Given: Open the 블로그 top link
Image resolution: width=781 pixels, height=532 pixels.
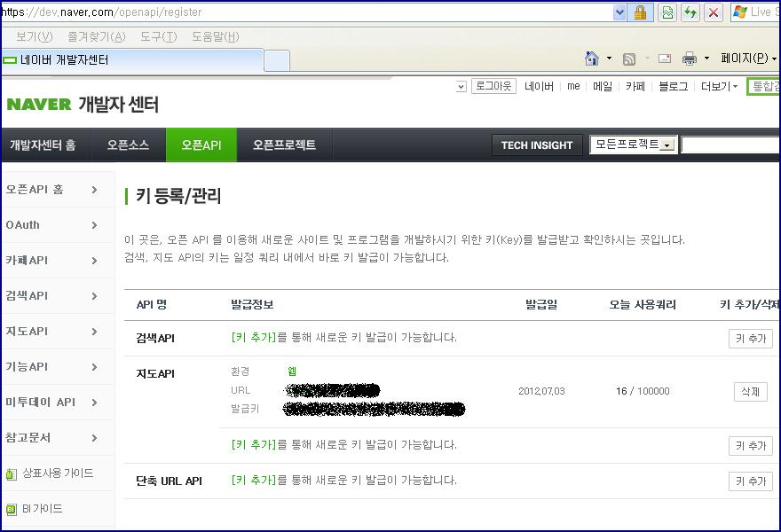Looking at the screenshot, I should tap(673, 87).
